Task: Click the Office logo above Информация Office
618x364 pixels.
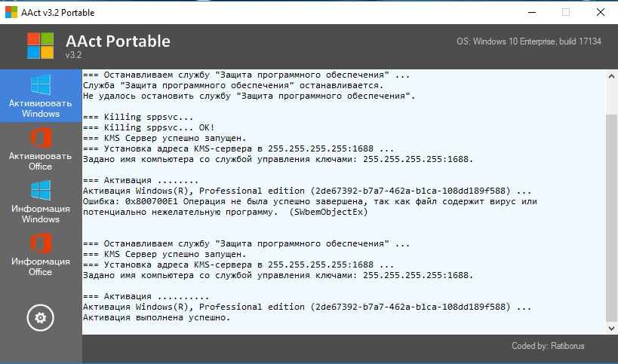Action: pyautogui.click(x=41, y=243)
